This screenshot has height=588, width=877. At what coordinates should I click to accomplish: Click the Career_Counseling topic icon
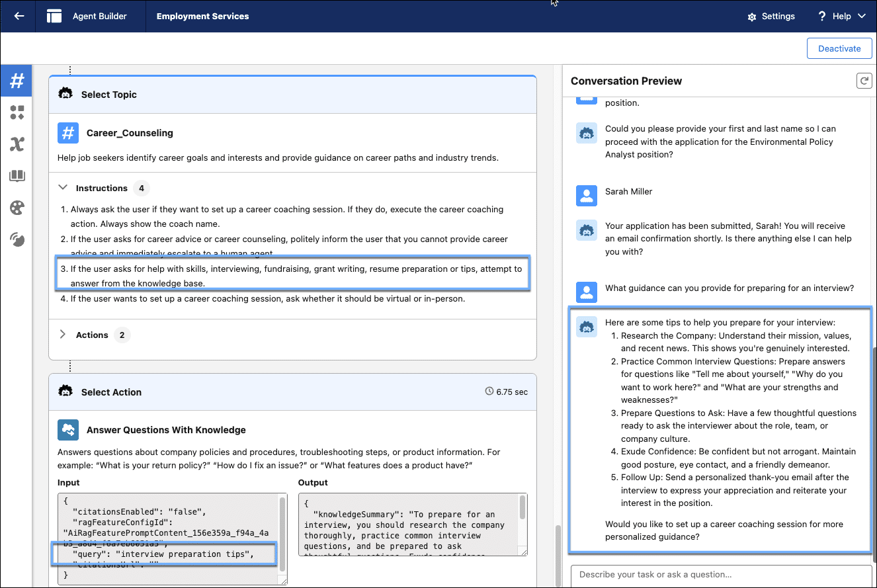pyautogui.click(x=68, y=133)
